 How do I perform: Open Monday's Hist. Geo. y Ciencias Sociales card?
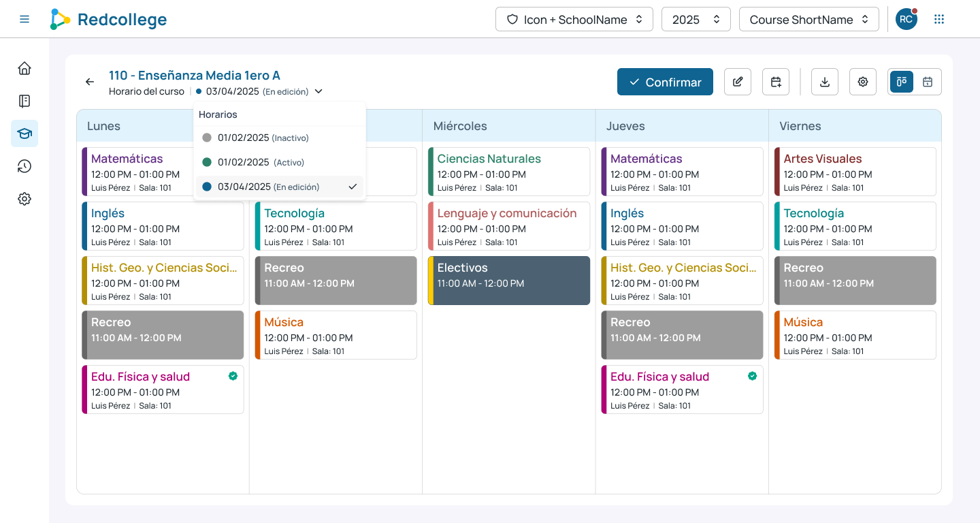pos(163,281)
